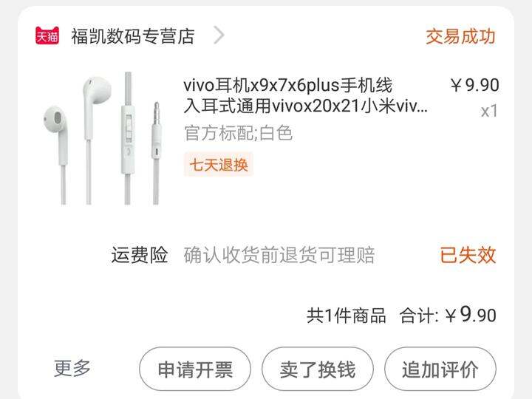Screen dimensions: 532x399
Task: Click the red Tmall (天猫) logo icon
Action: tap(47, 35)
